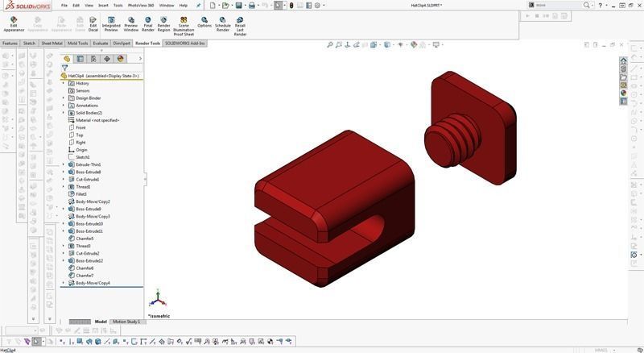Switch to the Features tab
The image size is (644, 353).
pyautogui.click(x=10, y=44)
